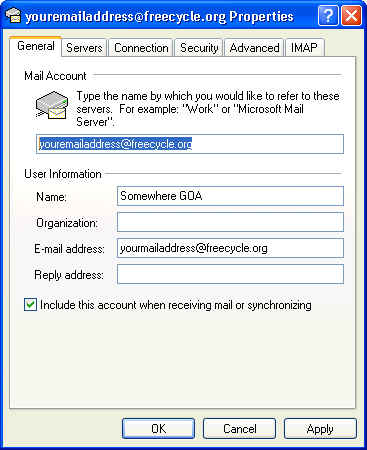
Task: Click the 'Name:' label
Action: point(51,197)
